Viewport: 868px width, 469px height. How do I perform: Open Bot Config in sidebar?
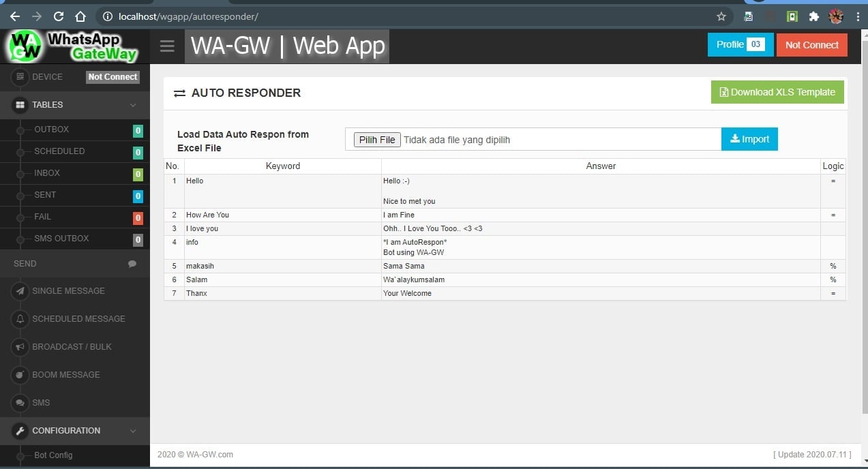[53, 455]
